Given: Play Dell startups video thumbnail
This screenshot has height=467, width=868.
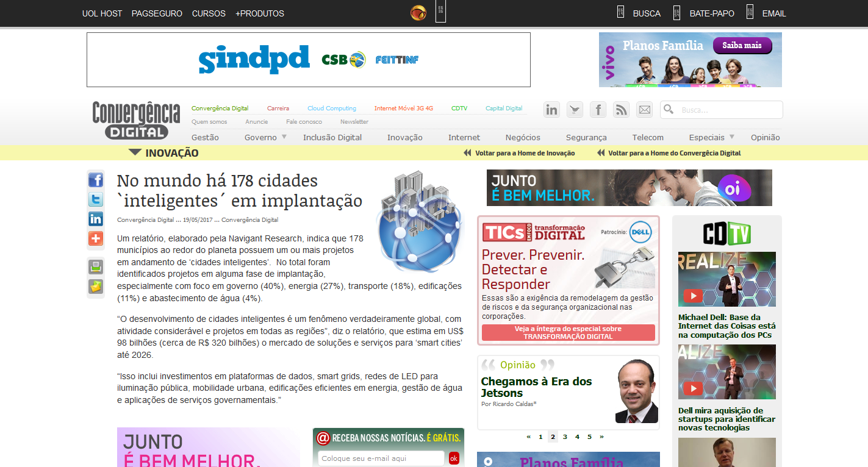Looking at the screenshot, I should point(727,372).
